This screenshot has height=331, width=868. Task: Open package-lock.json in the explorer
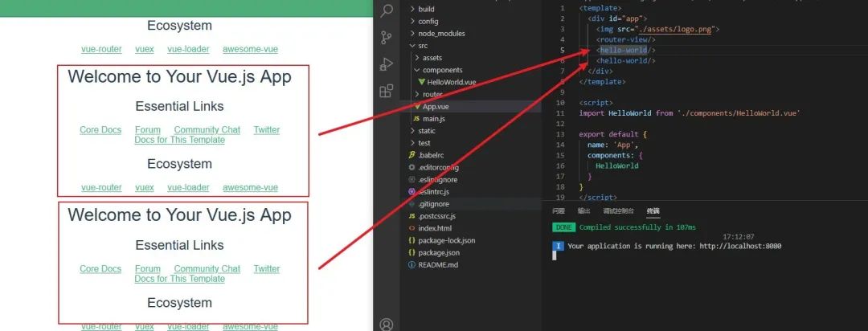447,240
